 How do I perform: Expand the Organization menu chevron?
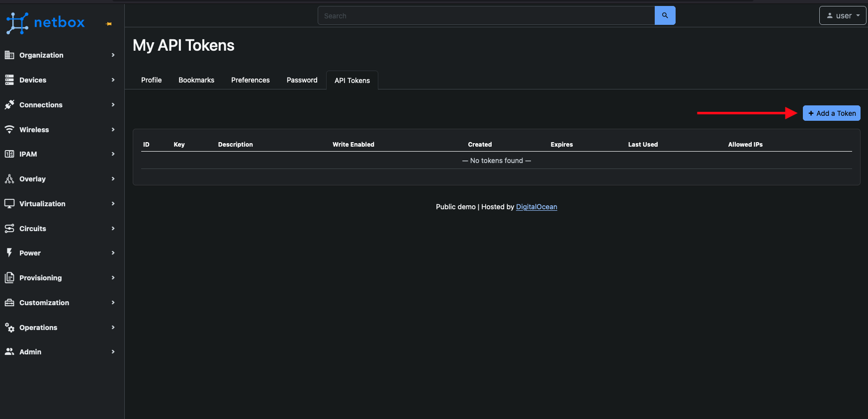(113, 55)
